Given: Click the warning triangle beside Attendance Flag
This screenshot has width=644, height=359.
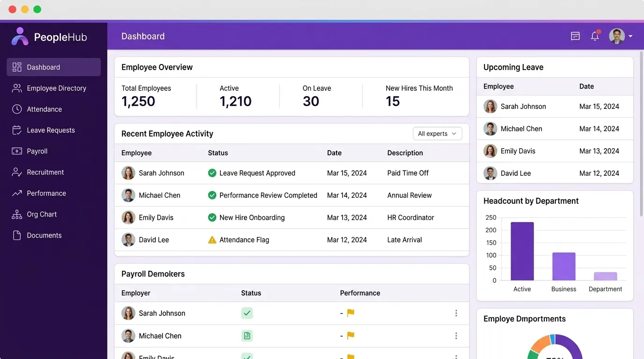Looking at the screenshot, I should [212, 240].
